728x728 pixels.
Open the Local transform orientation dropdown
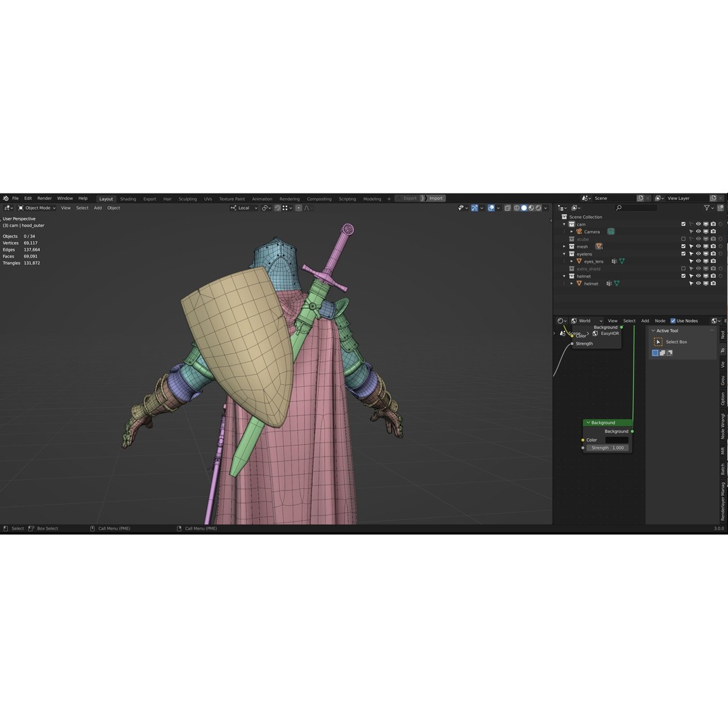[x=244, y=208]
